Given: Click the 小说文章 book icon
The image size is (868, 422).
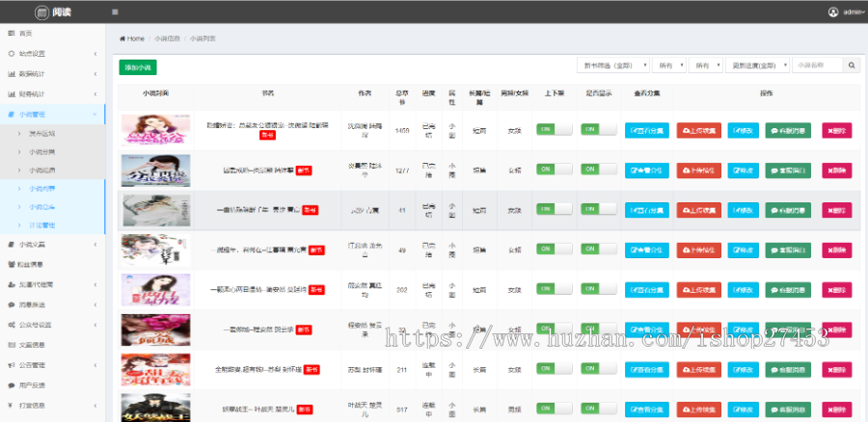Looking at the screenshot, I should click(x=11, y=244).
